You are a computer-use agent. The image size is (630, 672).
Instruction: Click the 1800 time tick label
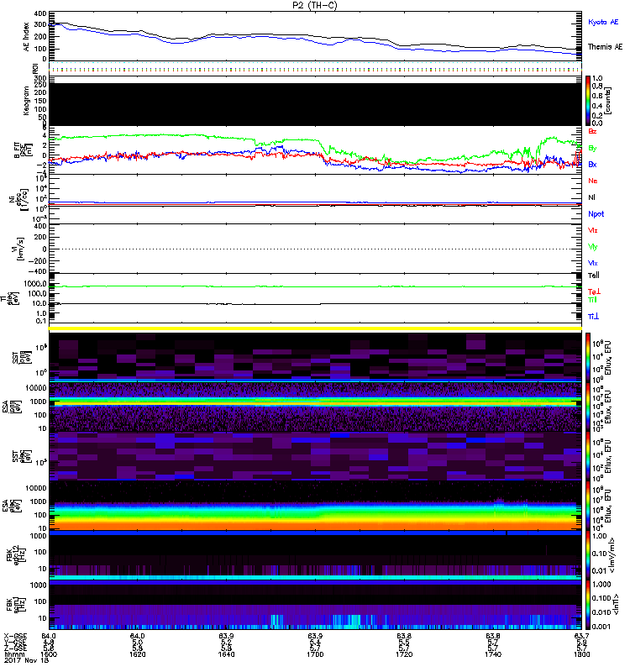click(x=581, y=654)
